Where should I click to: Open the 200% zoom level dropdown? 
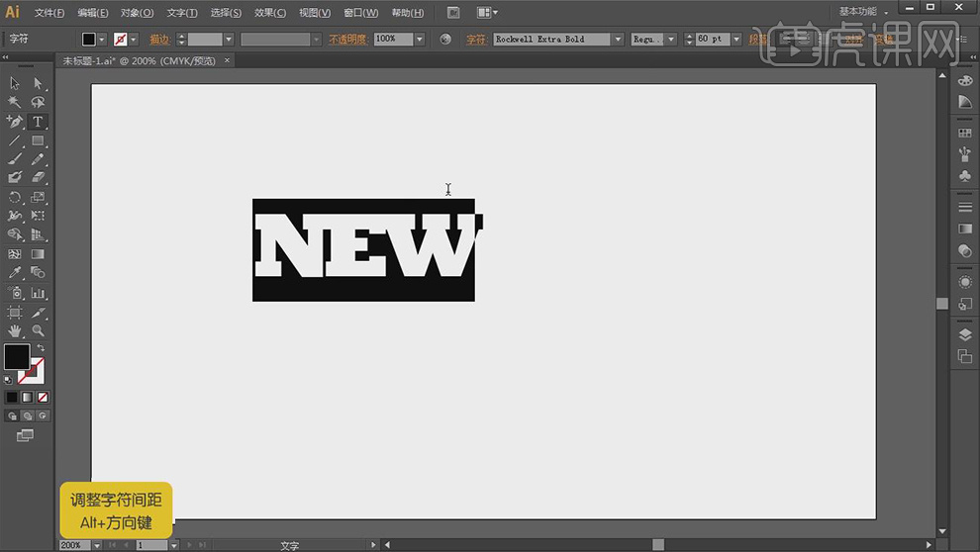[x=98, y=545]
